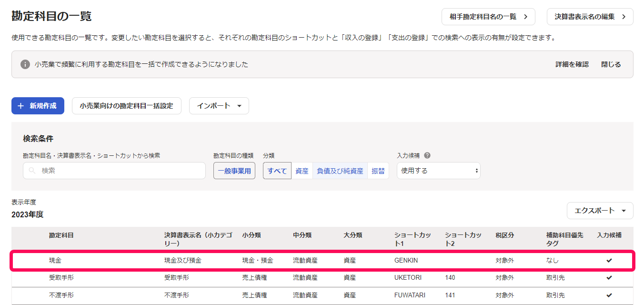Click the help icon beside 入力候補
Screen dimensions: 644x305
(x=427, y=155)
